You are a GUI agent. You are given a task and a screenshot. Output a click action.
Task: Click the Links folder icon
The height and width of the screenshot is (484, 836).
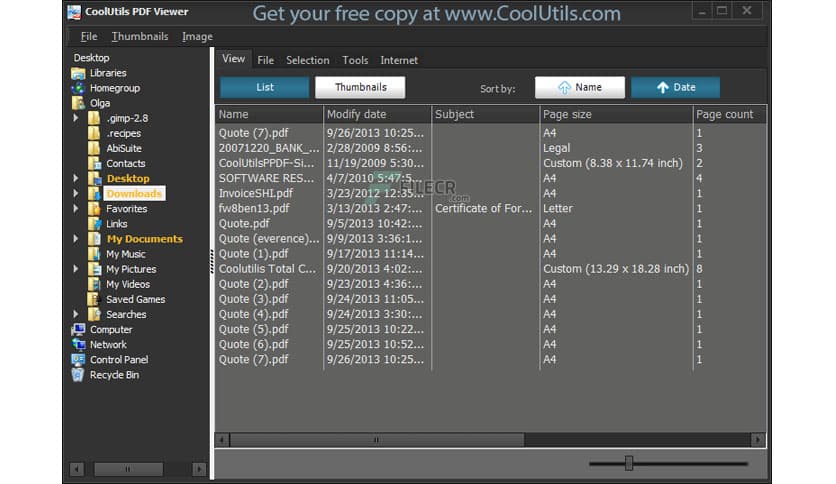click(x=94, y=224)
